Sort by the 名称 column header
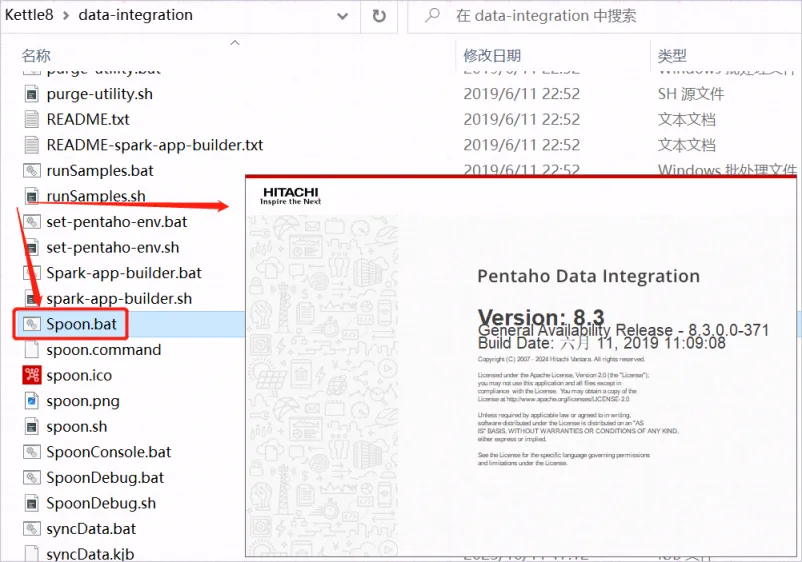Image resolution: width=802 pixels, height=562 pixels. [x=36, y=55]
